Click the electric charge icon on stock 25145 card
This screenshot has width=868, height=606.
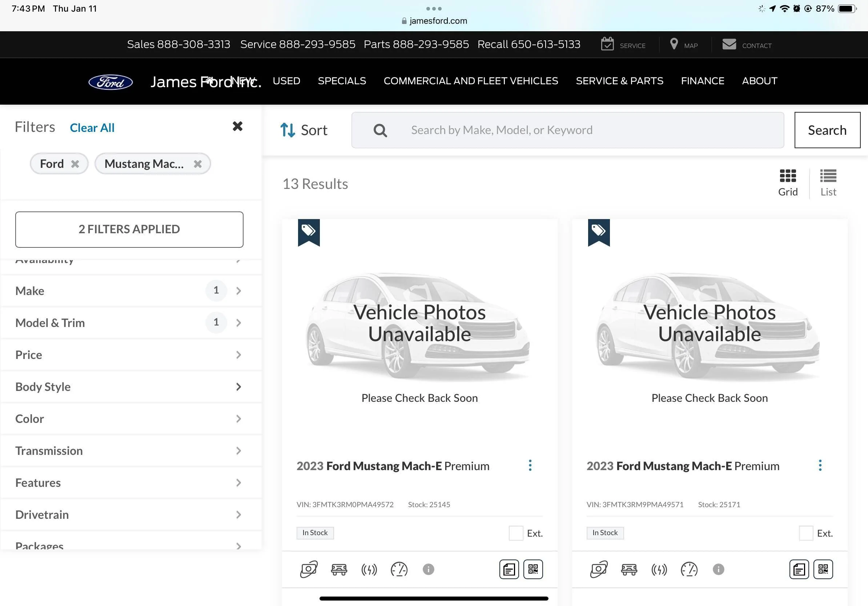(369, 569)
